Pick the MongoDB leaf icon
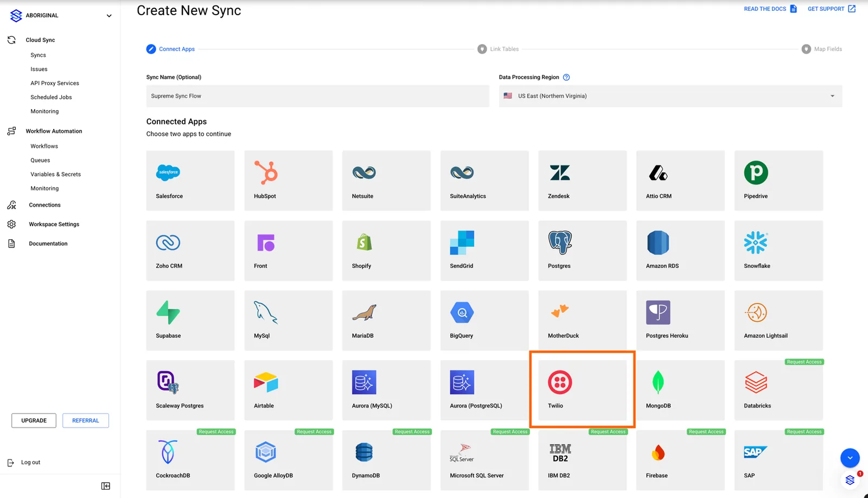This screenshot has width=868, height=498. tap(658, 382)
